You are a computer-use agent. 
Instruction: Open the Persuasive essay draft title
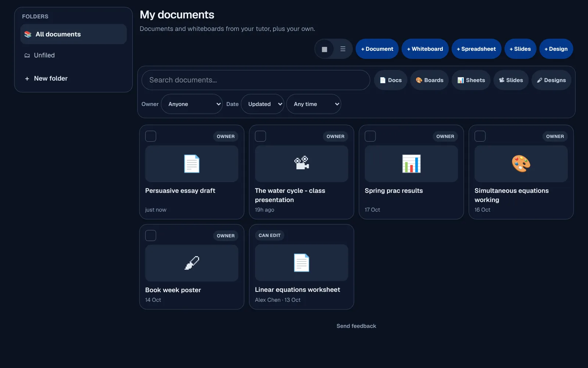click(x=180, y=191)
